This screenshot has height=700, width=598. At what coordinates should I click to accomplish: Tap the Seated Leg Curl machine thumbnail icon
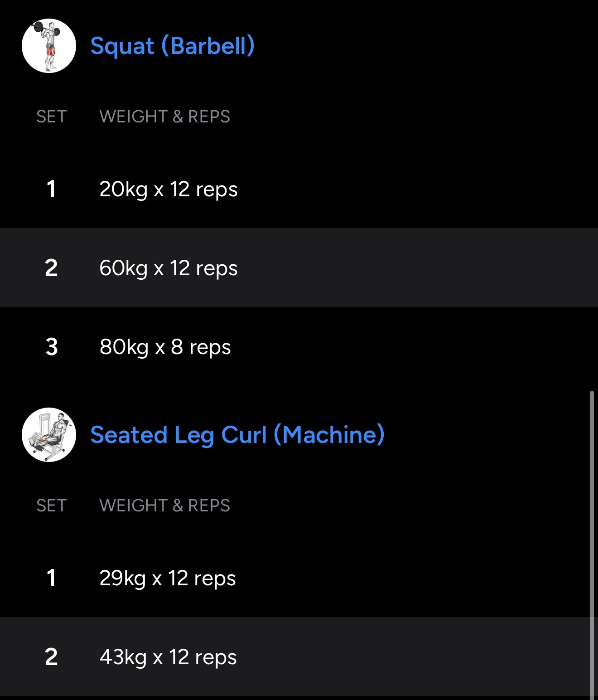click(49, 435)
